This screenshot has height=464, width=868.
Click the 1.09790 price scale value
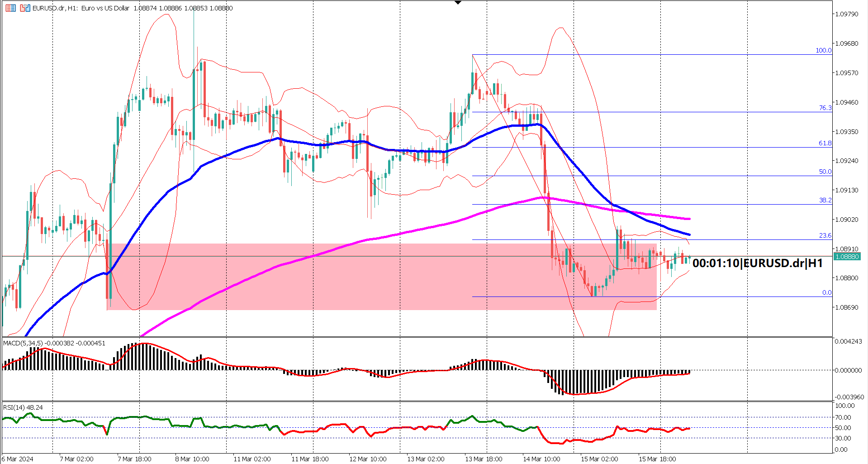point(847,14)
